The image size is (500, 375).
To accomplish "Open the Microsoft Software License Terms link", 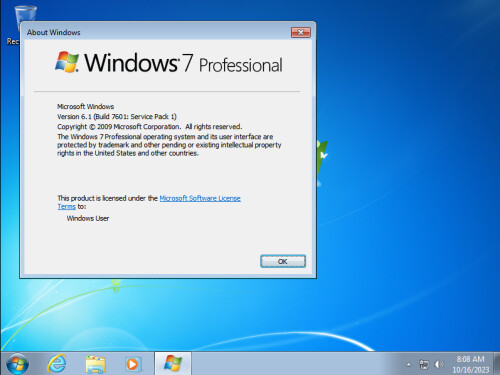I will [x=200, y=198].
